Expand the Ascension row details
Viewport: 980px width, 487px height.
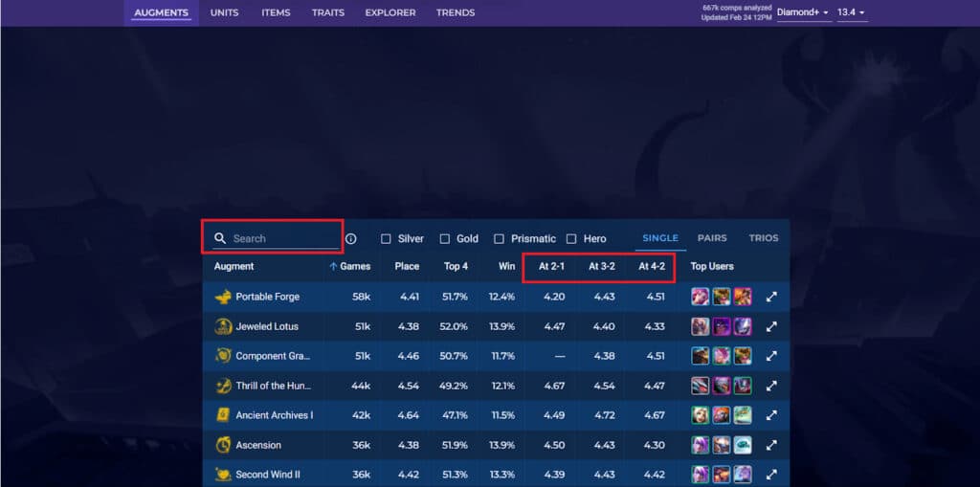[x=771, y=445]
